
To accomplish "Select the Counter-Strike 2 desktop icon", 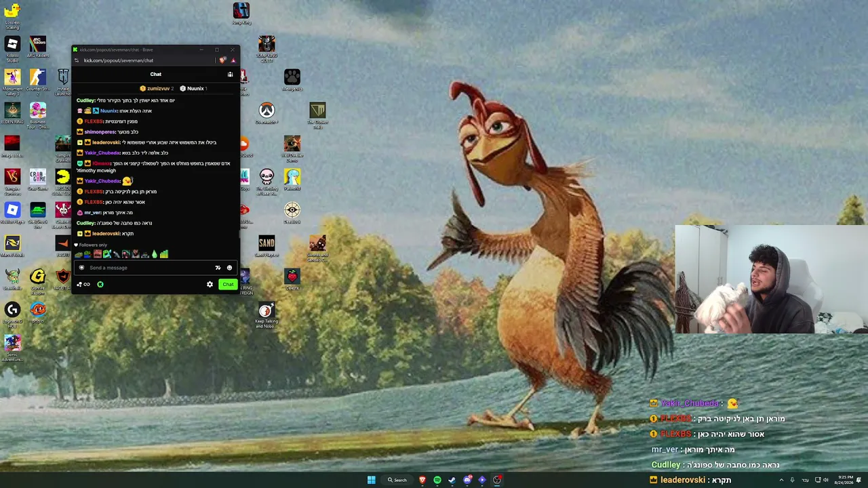I will (38, 81).
